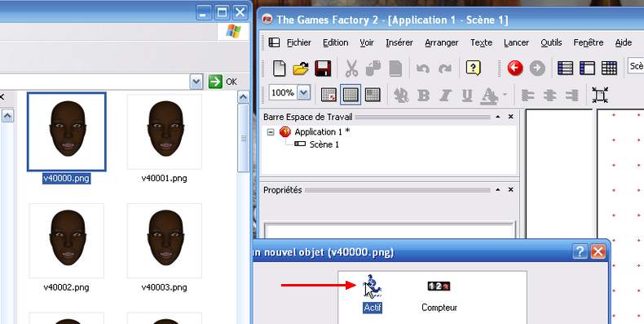The height and width of the screenshot is (324, 644).
Task: Open the storyboard editor icon
Action: 565,68
